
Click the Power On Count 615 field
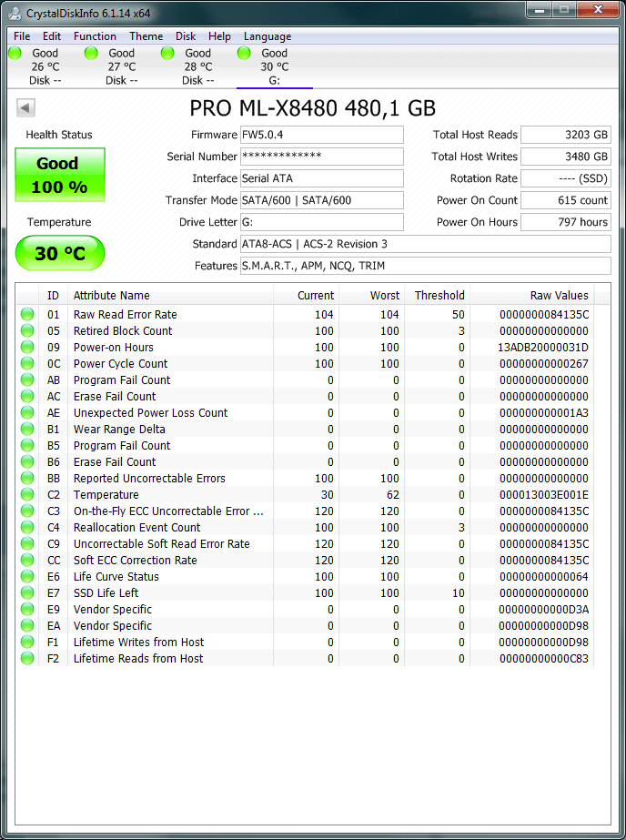[565, 200]
